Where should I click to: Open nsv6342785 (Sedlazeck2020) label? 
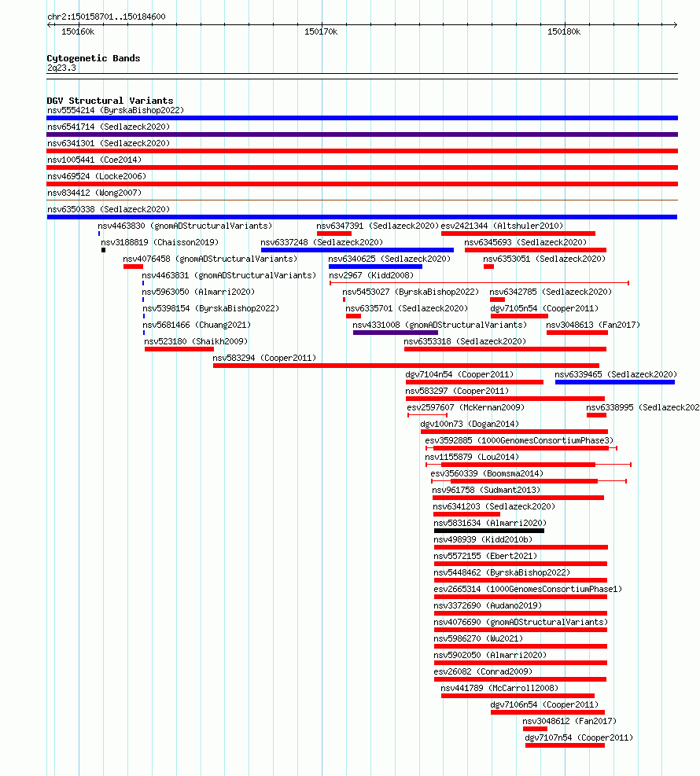click(x=551, y=292)
